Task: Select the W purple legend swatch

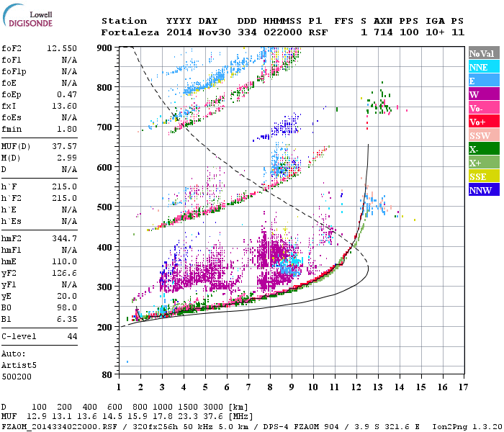Action: tap(484, 94)
